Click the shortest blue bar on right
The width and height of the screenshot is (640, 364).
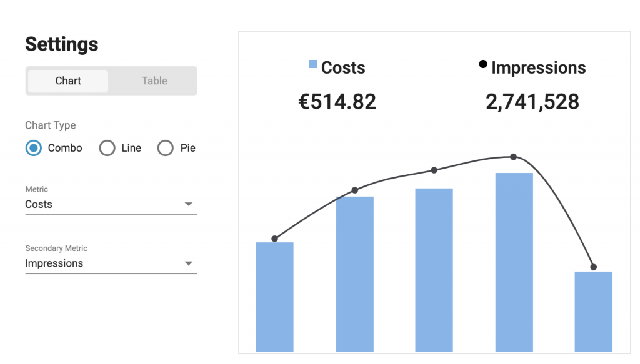594,312
